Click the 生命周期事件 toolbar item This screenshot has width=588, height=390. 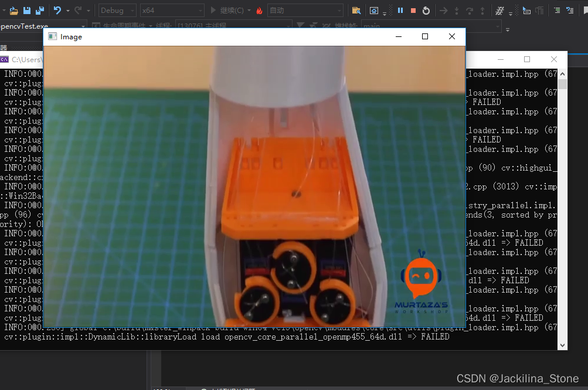(x=120, y=25)
